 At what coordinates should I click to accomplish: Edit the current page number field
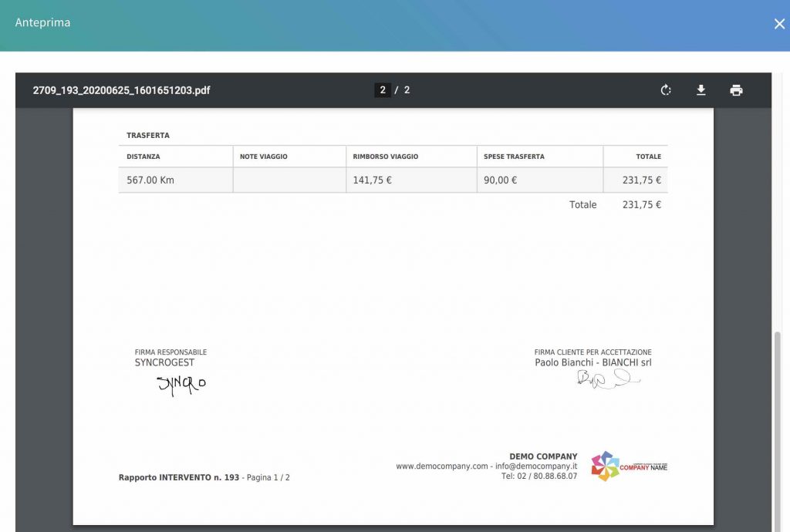(383, 90)
